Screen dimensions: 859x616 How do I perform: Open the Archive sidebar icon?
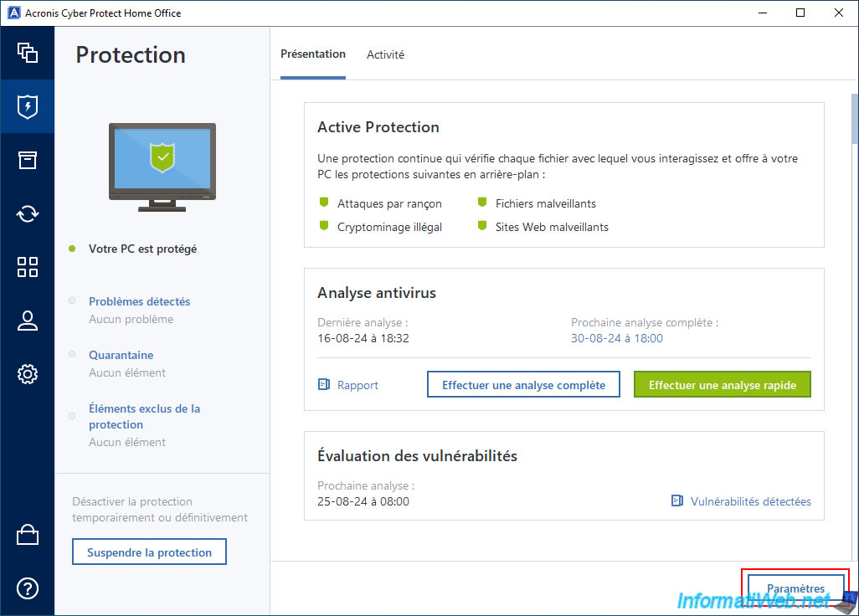tap(28, 160)
